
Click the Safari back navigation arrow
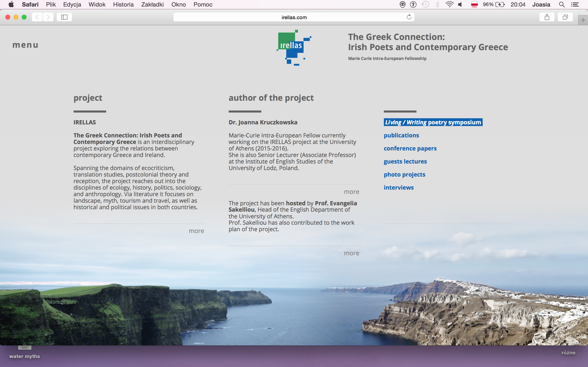(37, 17)
